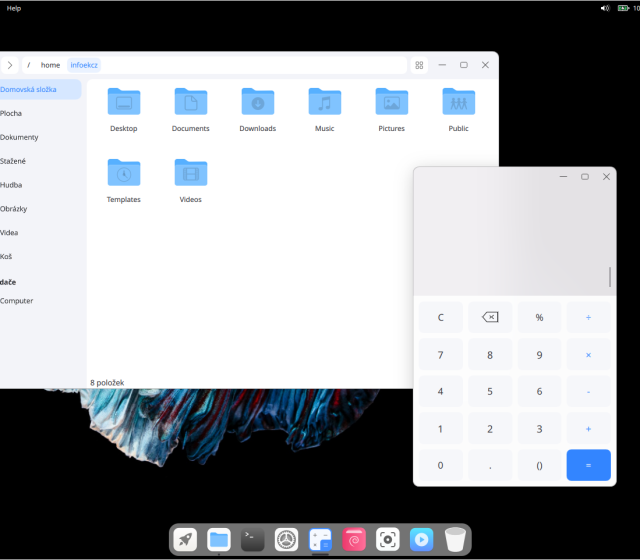Screen dimensions: 640x560
Task: Open the Trash in the dock
Action: coord(456,540)
